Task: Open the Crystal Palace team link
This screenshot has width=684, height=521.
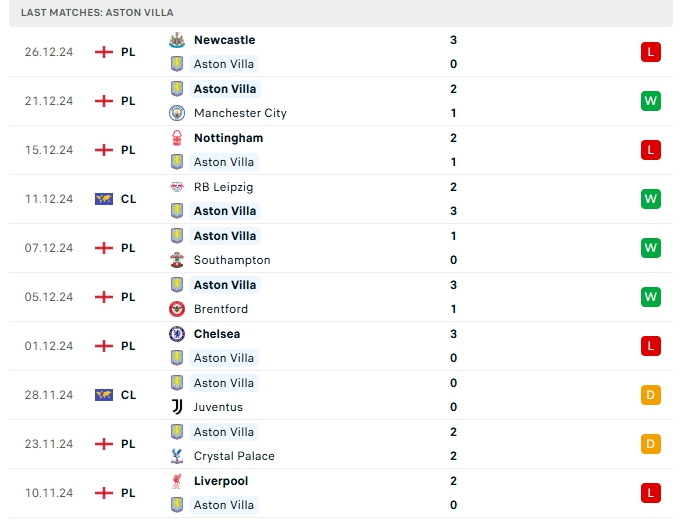Action: tap(234, 456)
